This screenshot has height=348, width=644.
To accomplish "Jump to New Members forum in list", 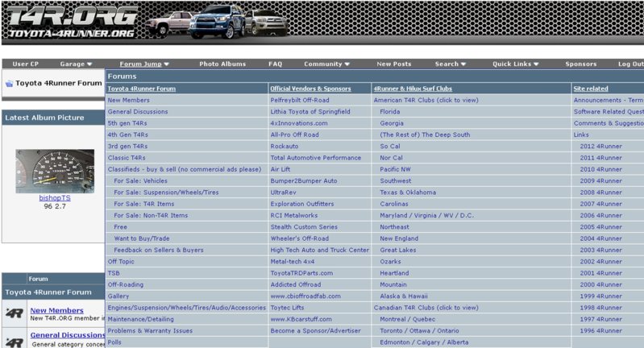I will (128, 100).
